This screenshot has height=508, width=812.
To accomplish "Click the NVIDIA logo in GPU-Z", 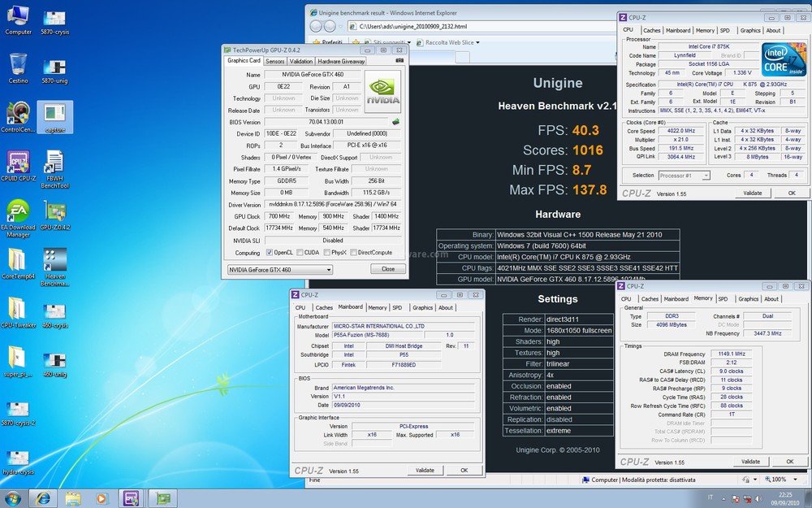I will [x=382, y=91].
